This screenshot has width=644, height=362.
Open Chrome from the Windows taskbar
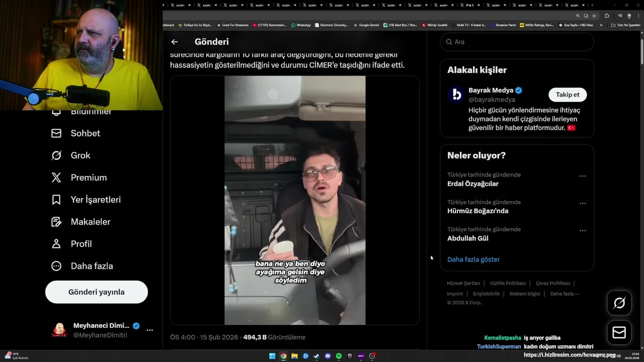click(x=283, y=356)
